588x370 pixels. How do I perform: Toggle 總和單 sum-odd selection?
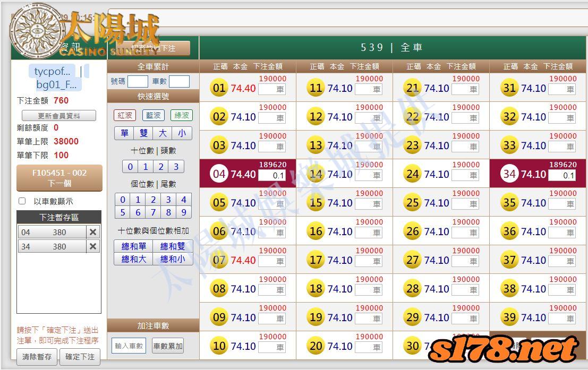[133, 246]
